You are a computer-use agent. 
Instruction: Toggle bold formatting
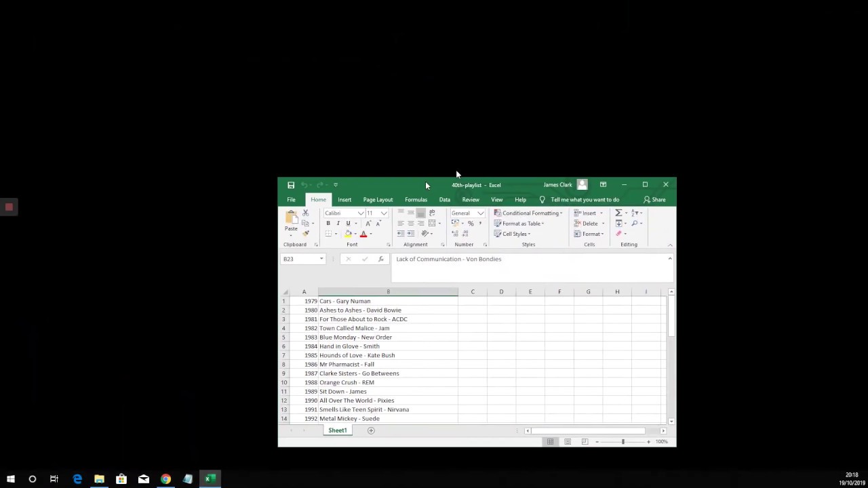tap(328, 223)
